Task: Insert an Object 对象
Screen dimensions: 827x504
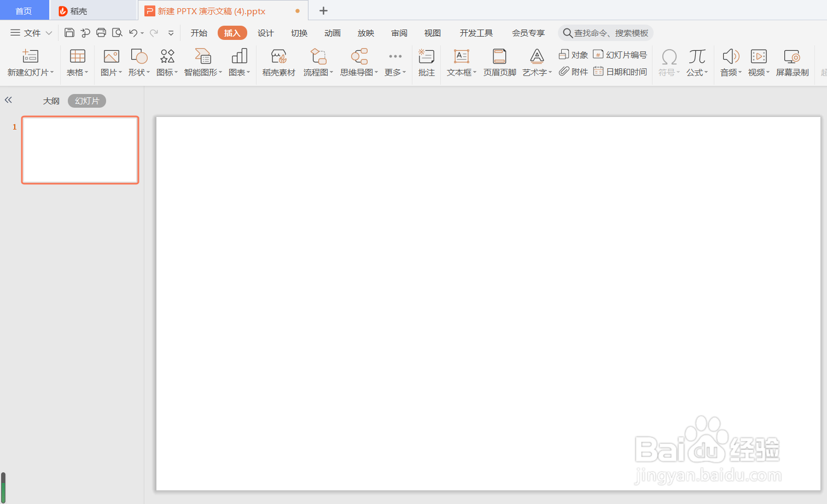Action: (x=573, y=55)
